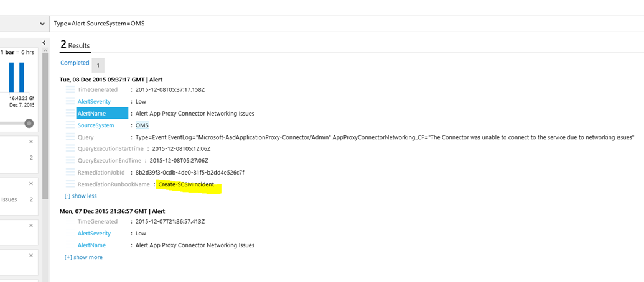Click the icon beside the highlighted AlertName field
This screenshot has height=282, width=644.
click(x=70, y=114)
